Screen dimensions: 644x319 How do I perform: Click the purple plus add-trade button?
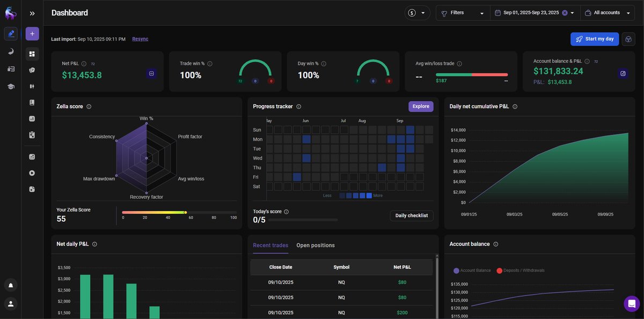(x=32, y=34)
